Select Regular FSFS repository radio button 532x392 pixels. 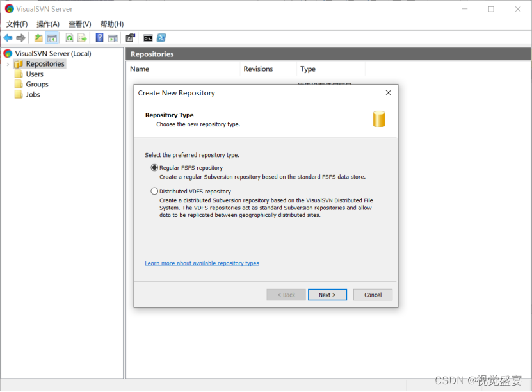pyautogui.click(x=154, y=168)
